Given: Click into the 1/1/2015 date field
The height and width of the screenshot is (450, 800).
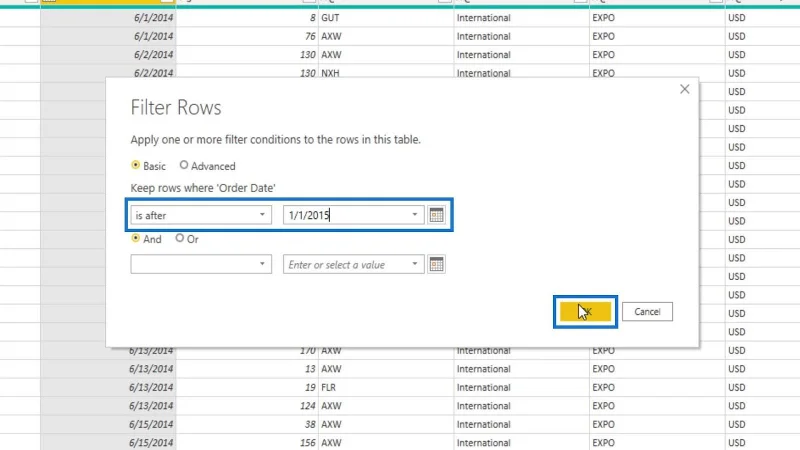Looking at the screenshot, I should [347, 215].
